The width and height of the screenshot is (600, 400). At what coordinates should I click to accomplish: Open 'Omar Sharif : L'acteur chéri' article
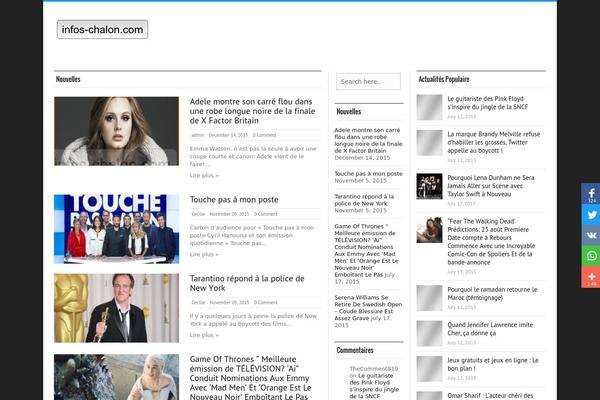[490, 396]
